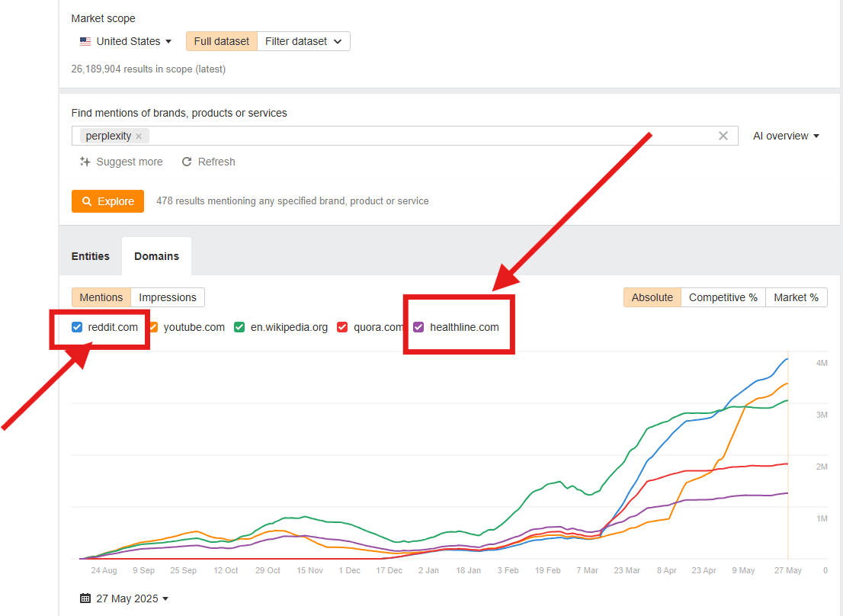Select the Domains tab
This screenshot has width=843, height=616.
pos(156,256)
